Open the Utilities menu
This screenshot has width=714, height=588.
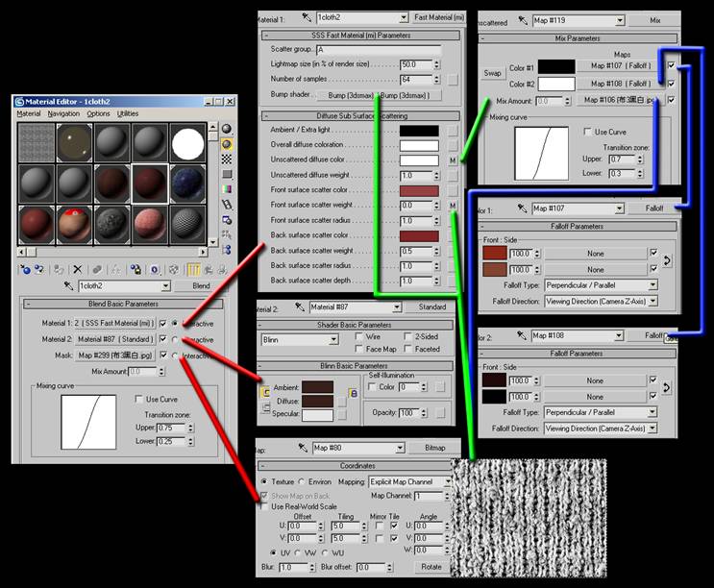(x=128, y=113)
